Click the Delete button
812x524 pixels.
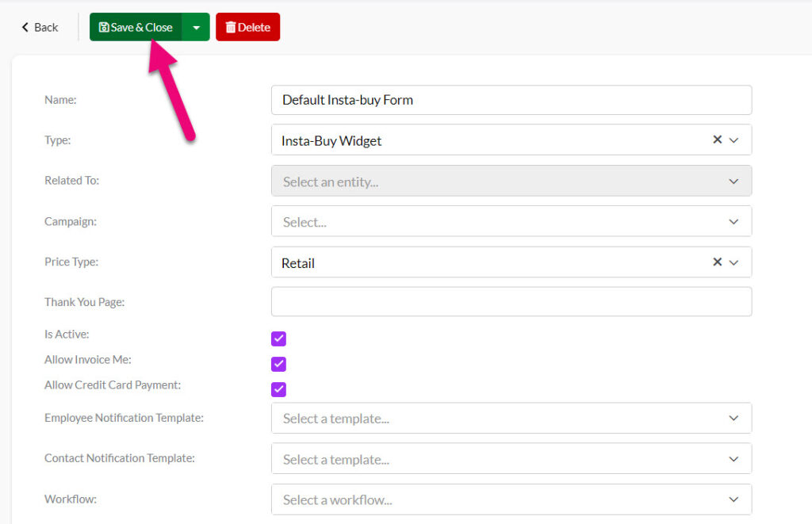[247, 26]
